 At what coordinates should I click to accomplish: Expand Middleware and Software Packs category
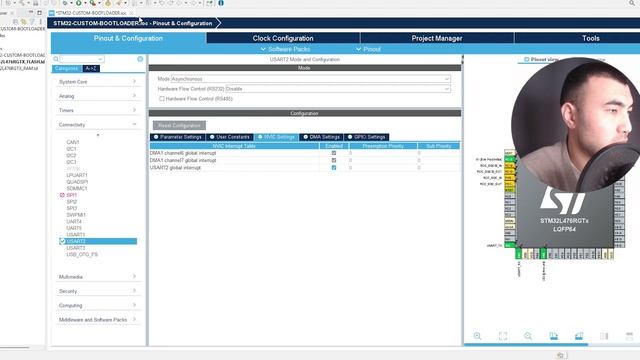click(x=98, y=320)
